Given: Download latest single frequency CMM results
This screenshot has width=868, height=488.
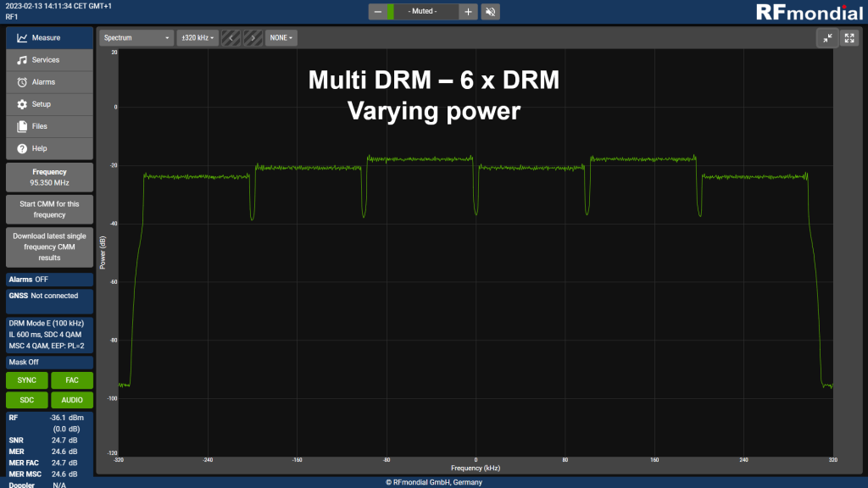Looking at the screenshot, I should coord(48,247).
